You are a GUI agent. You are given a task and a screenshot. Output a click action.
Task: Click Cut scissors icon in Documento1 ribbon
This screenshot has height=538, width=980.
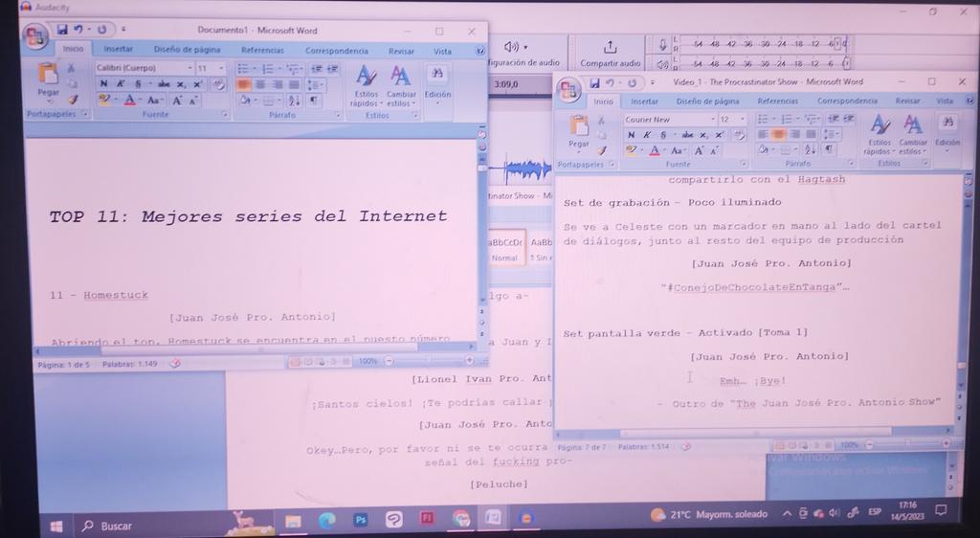coord(71,67)
